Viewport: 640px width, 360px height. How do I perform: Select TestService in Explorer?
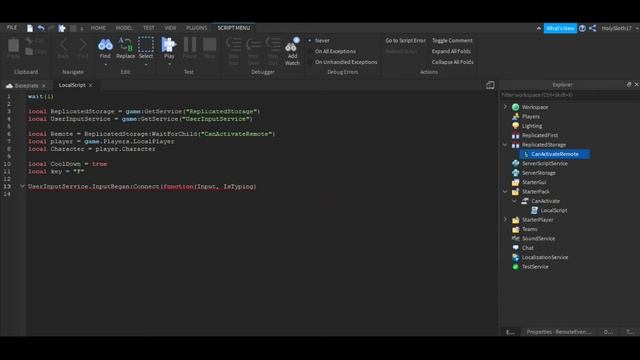pyautogui.click(x=535, y=267)
